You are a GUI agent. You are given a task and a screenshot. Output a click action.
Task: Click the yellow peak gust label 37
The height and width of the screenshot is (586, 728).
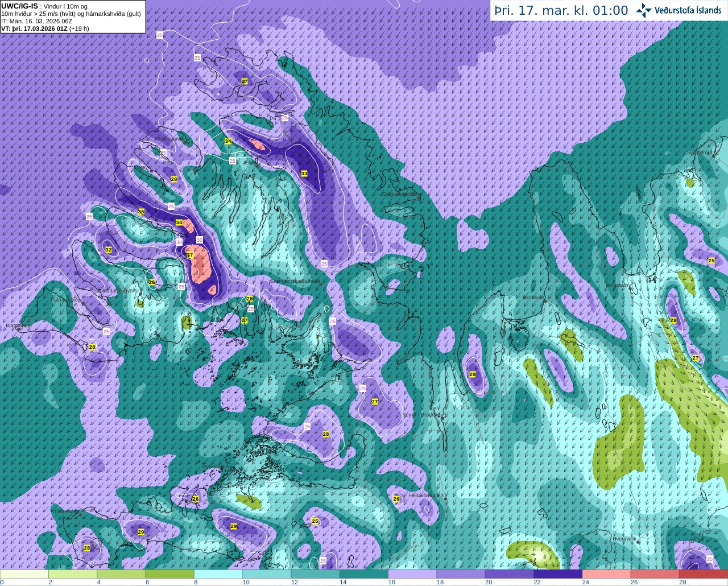[x=190, y=255]
